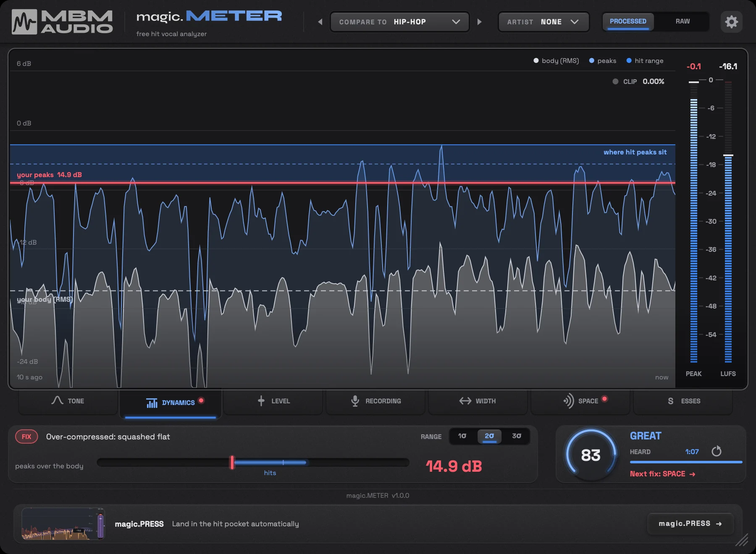Click the 'where hit peaks sit' label
This screenshot has width=756, height=554.
coord(635,152)
